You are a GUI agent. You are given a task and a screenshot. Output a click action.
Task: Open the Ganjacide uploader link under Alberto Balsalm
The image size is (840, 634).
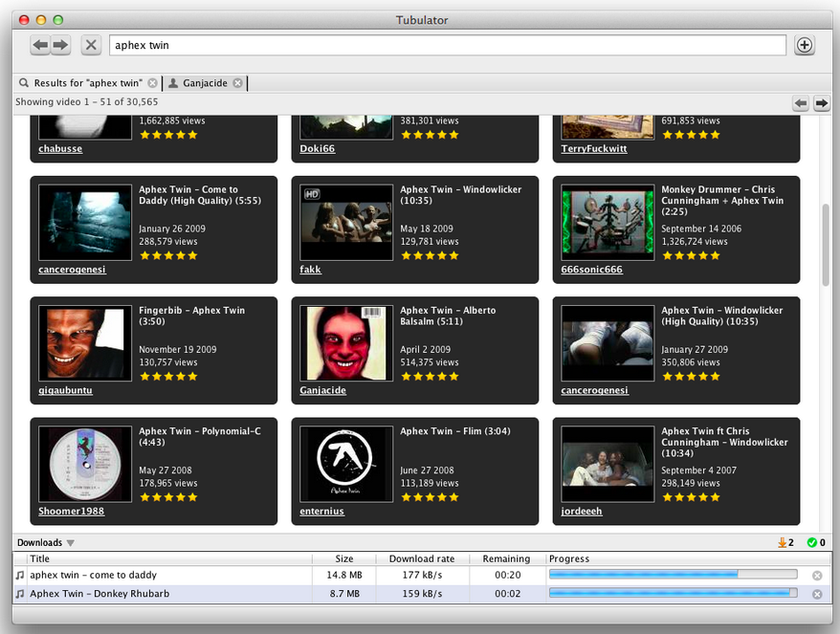322,390
